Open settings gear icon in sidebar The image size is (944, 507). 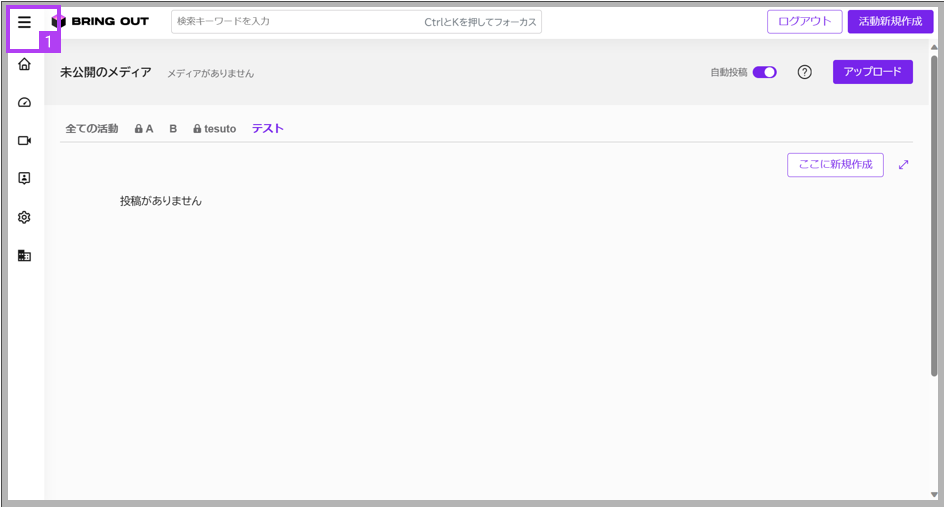point(24,217)
